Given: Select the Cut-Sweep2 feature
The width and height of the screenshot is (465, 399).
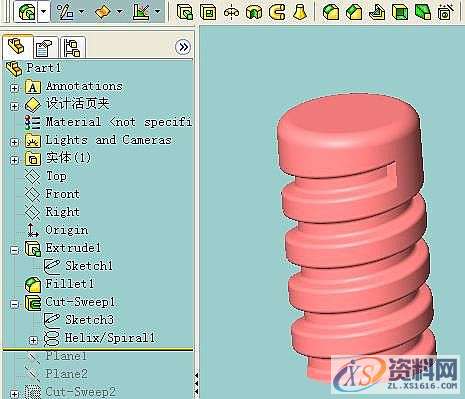Looking at the screenshot, I should point(80,392).
